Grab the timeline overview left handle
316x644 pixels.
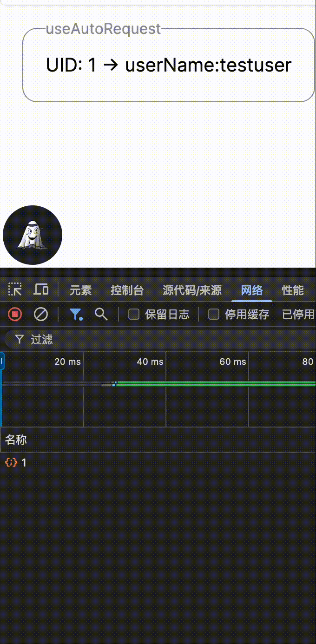(x=2, y=361)
